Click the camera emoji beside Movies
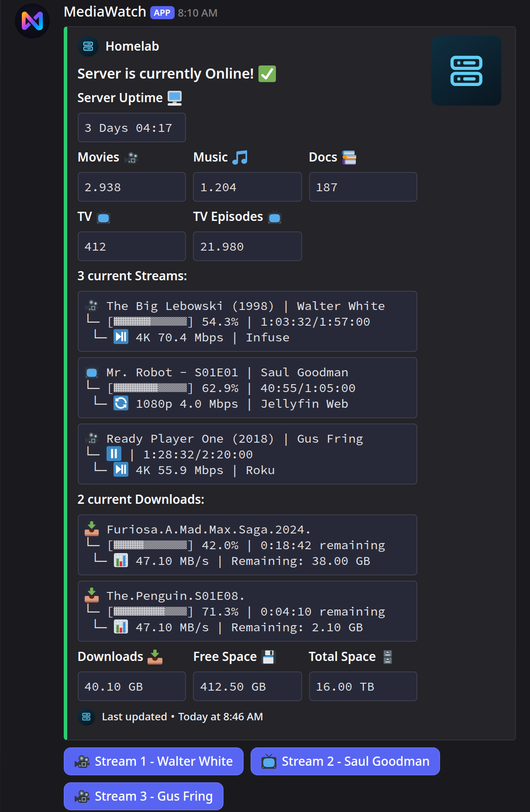The width and height of the screenshot is (530, 812). 131,158
